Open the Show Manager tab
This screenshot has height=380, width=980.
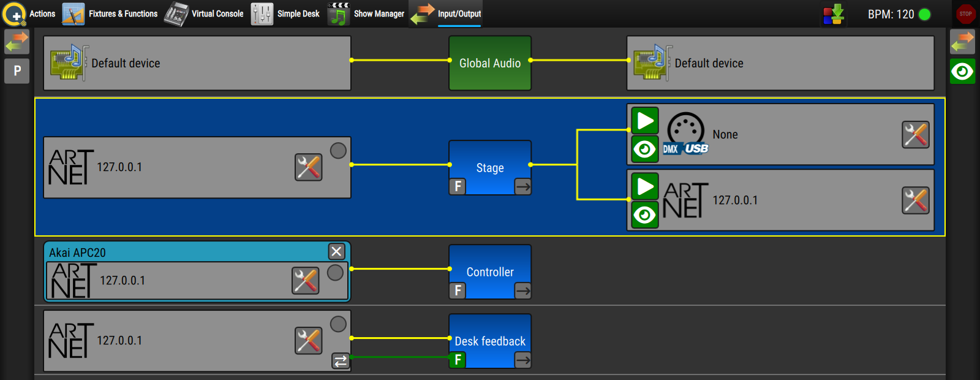366,13
